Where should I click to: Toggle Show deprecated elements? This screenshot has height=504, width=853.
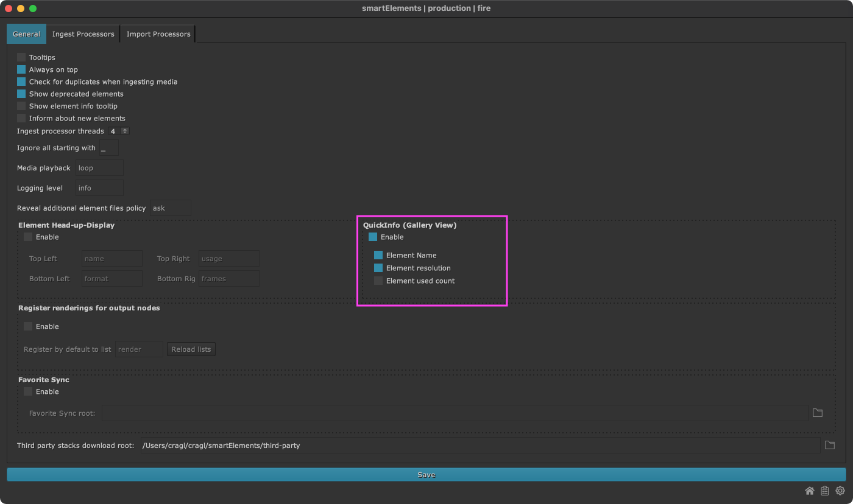(21, 94)
